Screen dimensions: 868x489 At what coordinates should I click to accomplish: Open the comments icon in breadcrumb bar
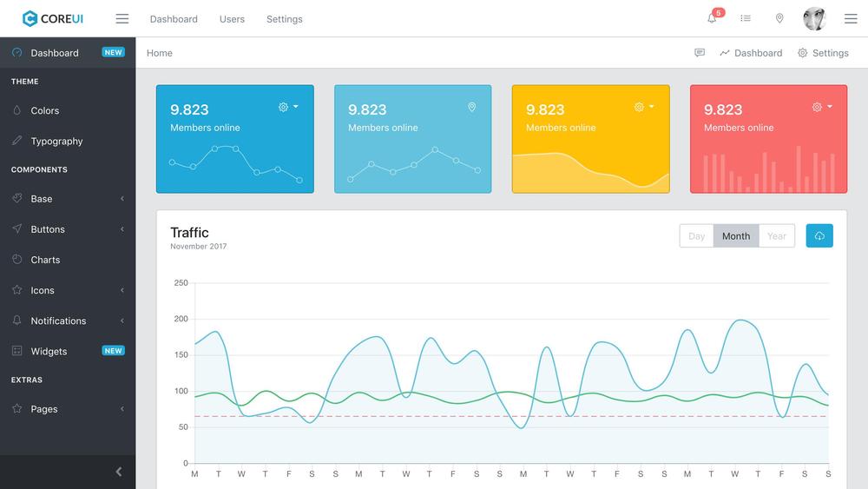[x=700, y=53]
